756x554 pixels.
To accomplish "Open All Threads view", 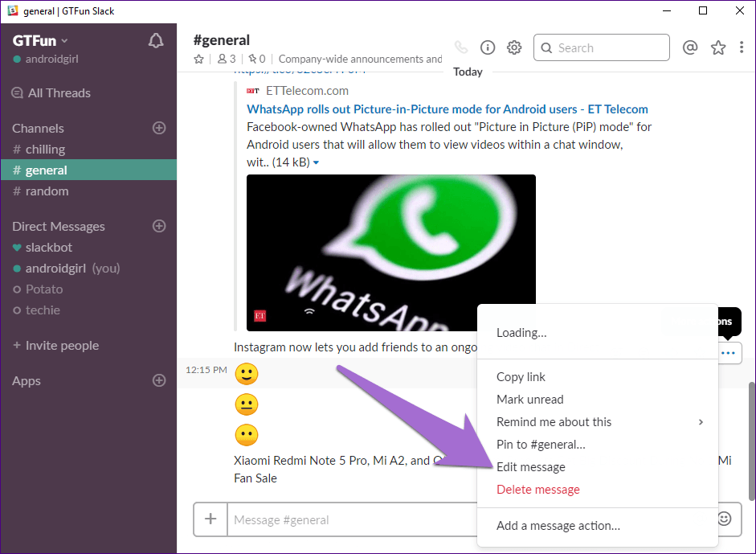I will [51, 92].
